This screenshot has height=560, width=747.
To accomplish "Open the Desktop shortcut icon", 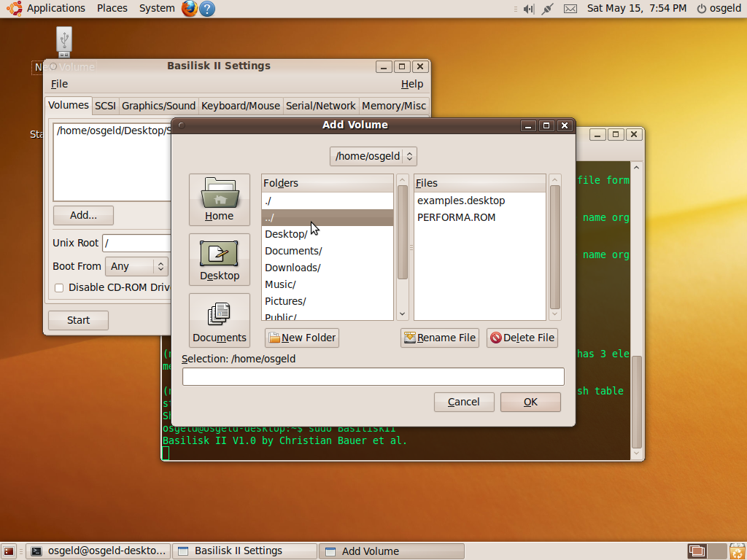I will tap(219, 260).
